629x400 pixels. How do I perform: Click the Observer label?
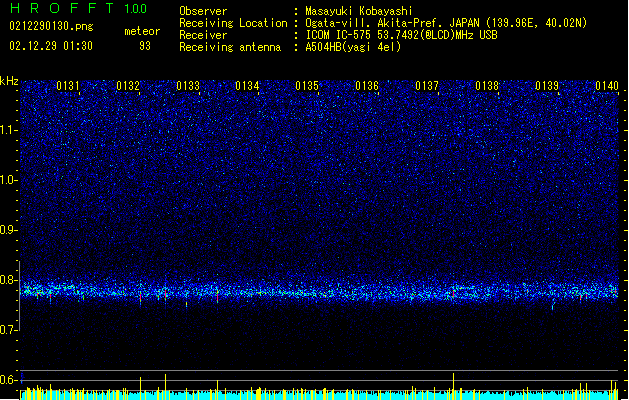[203, 11]
